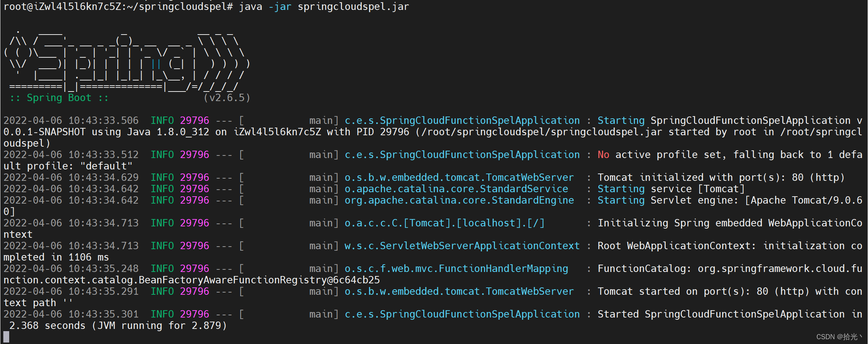Click the 'springcloudspel.jar' argument in command
The height and width of the screenshot is (344, 868).
[x=353, y=7]
